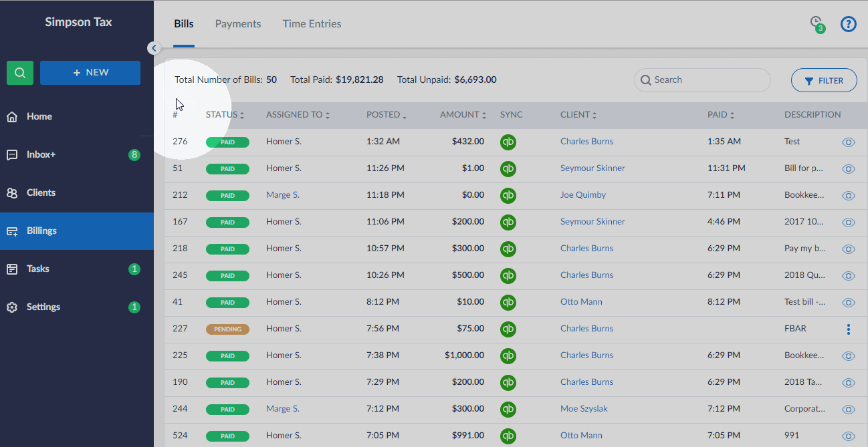View bill 276 using eye icon
The height and width of the screenshot is (447, 868).
848,142
